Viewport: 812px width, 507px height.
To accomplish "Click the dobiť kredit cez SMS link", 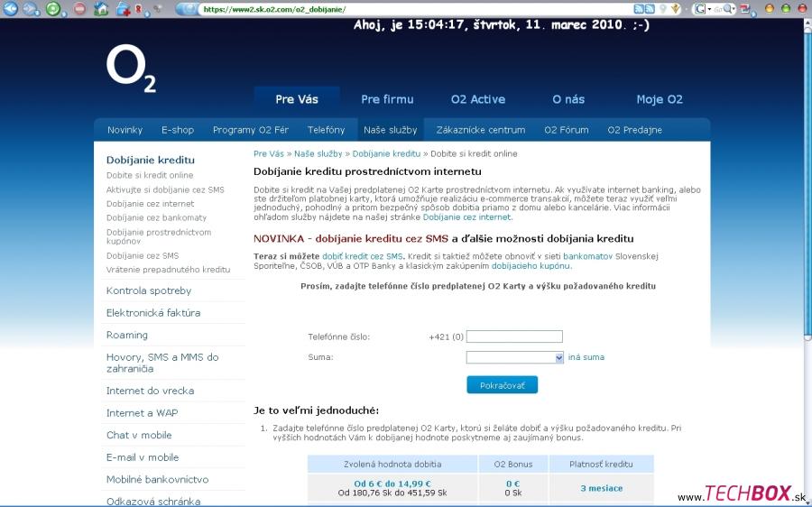I will coord(362,256).
